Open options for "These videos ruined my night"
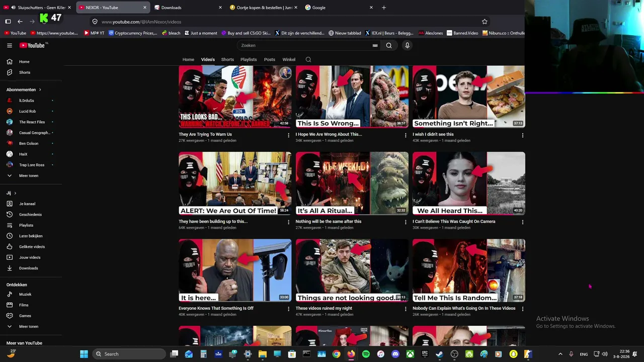The height and width of the screenshot is (362, 644). coord(406,309)
